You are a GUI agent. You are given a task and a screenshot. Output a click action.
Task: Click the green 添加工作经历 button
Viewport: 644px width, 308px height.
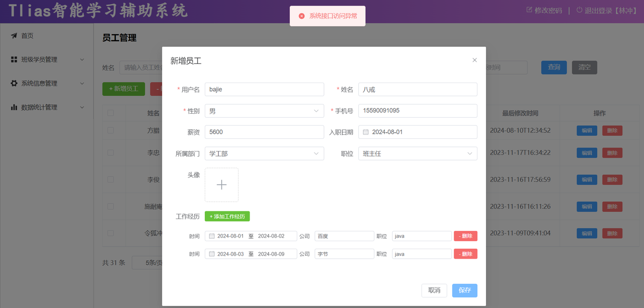pos(227,216)
